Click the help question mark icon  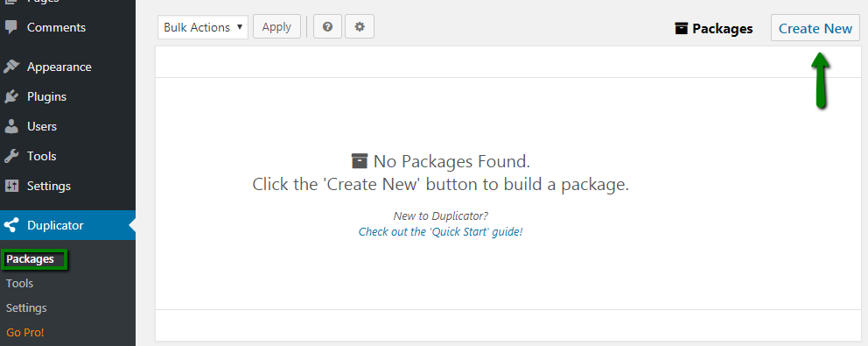click(x=328, y=26)
